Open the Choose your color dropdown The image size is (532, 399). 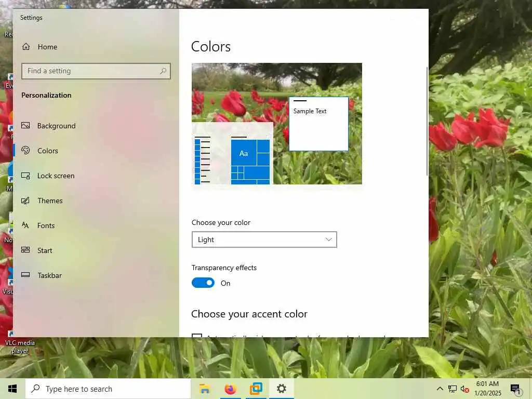pyautogui.click(x=264, y=240)
